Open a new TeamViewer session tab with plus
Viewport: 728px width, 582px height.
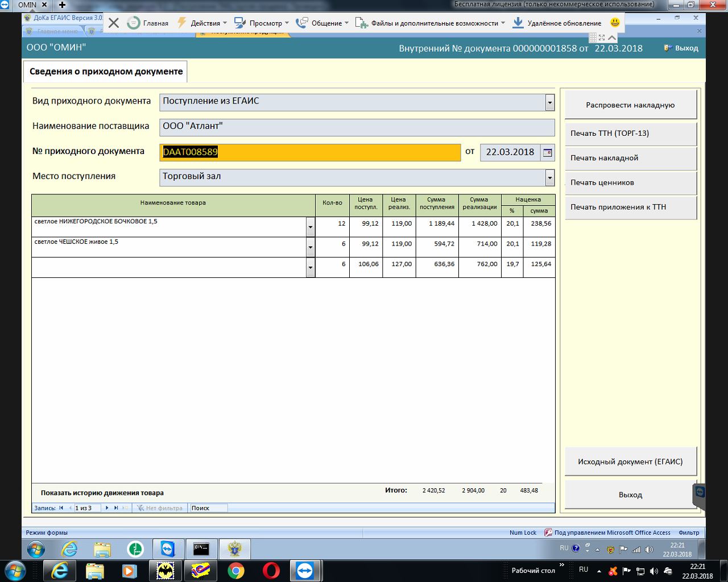point(63,5)
